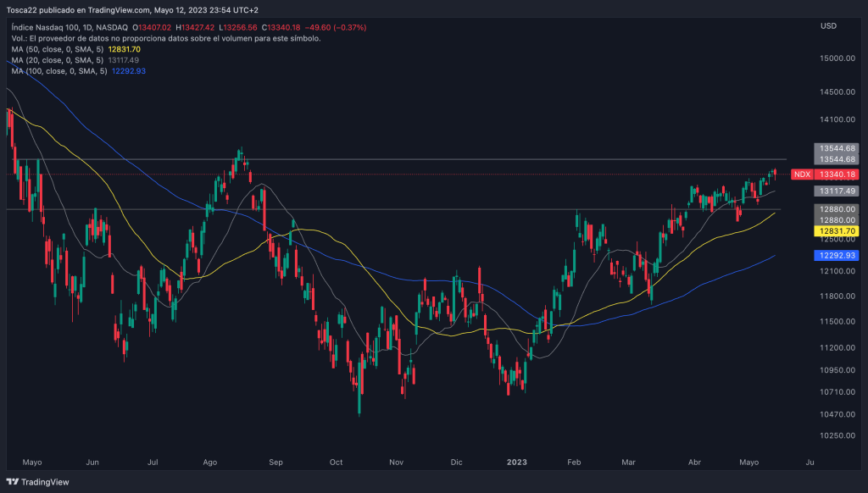The width and height of the screenshot is (868, 493).
Task: Click the Vol. indicator legend line
Action: coord(166,39)
